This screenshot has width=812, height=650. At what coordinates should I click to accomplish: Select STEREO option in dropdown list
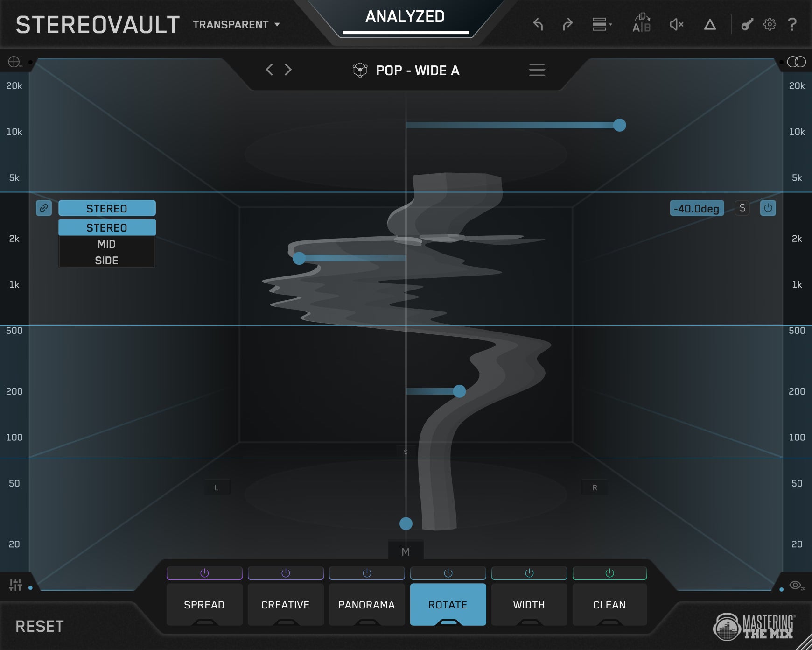click(x=107, y=227)
